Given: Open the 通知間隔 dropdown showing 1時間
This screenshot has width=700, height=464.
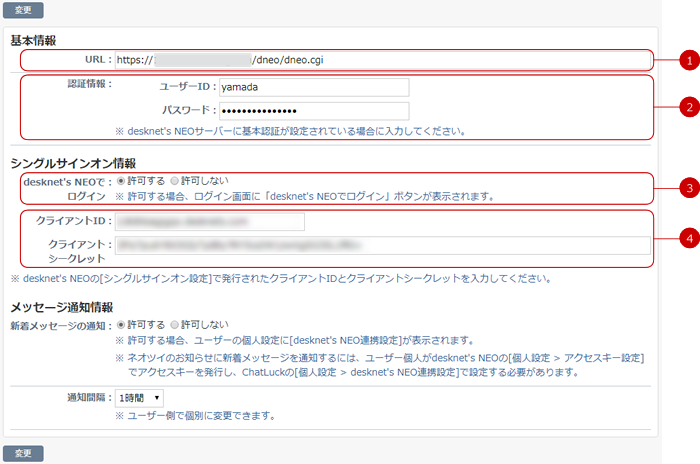Looking at the screenshot, I should [x=139, y=398].
